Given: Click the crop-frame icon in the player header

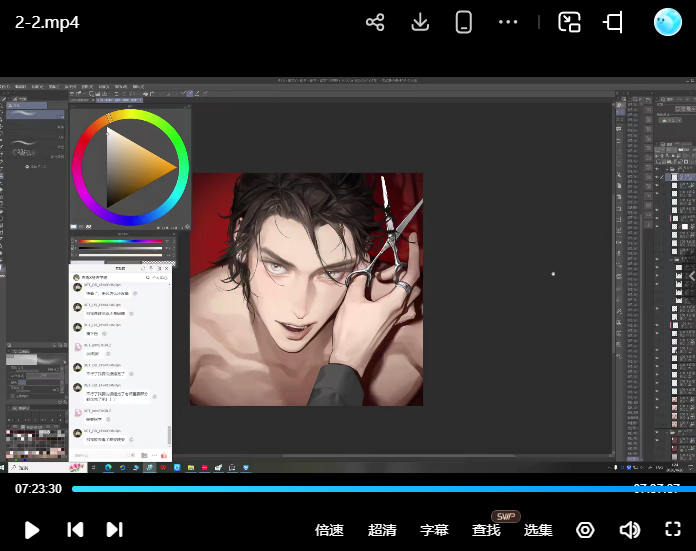Looking at the screenshot, I should (614, 22).
